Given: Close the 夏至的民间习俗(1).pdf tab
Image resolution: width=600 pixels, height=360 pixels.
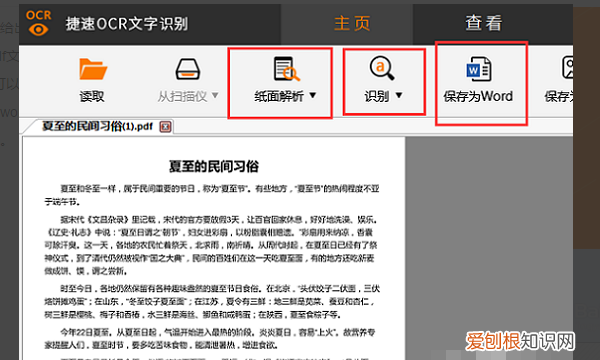Looking at the screenshot, I should pyautogui.click(x=165, y=127).
